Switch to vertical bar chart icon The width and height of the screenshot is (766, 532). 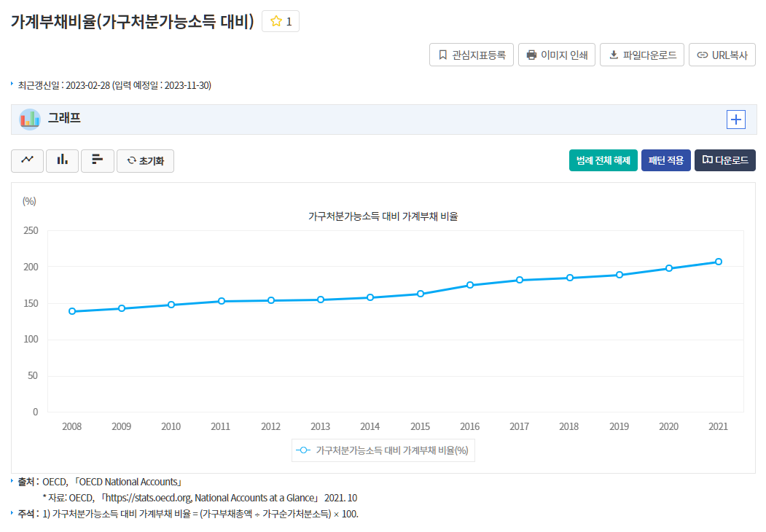pos(62,161)
